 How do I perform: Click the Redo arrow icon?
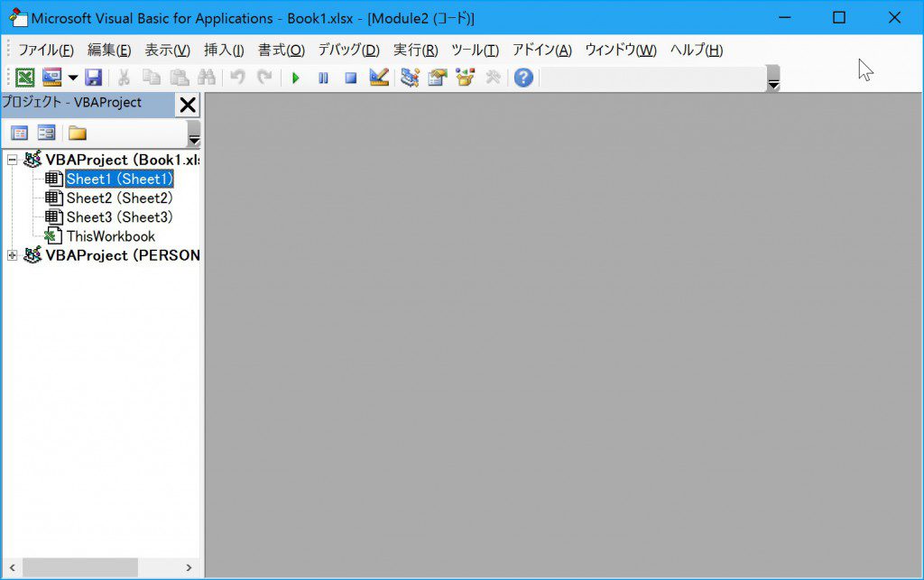(265, 78)
